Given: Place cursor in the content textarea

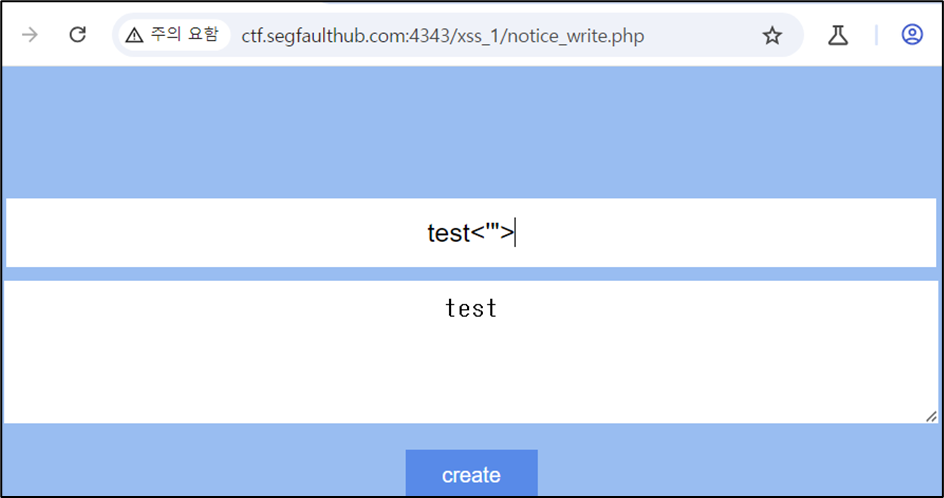Looking at the screenshot, I should 471,352.
